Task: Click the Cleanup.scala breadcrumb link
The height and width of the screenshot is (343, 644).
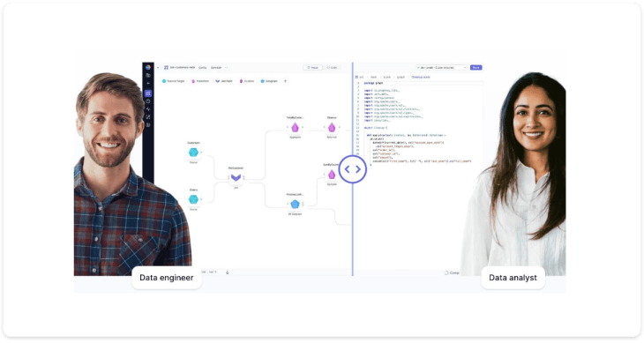Action: coord(421,77)
